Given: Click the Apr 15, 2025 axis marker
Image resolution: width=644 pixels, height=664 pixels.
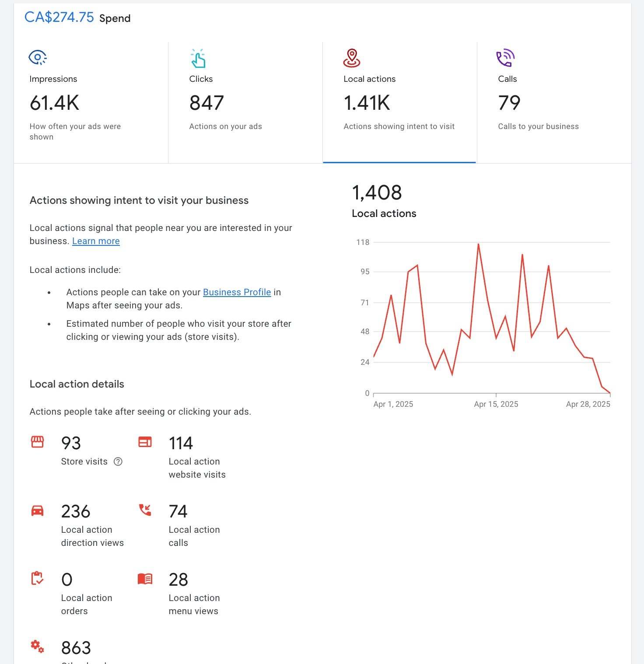Looking at the screenshot, I should click(496, 404).
